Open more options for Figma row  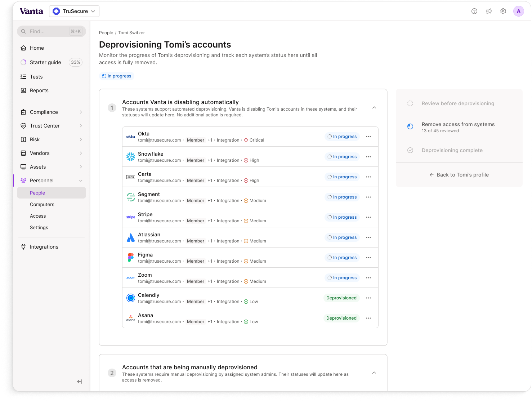(x=368, y=258)
